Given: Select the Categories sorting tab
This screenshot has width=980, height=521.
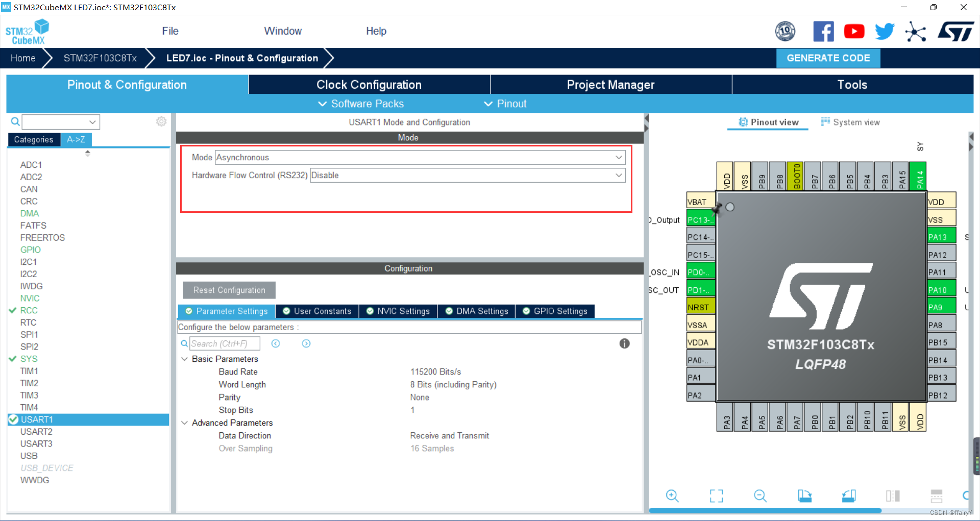Looking at the screenshot, I should tap(34, 139).
